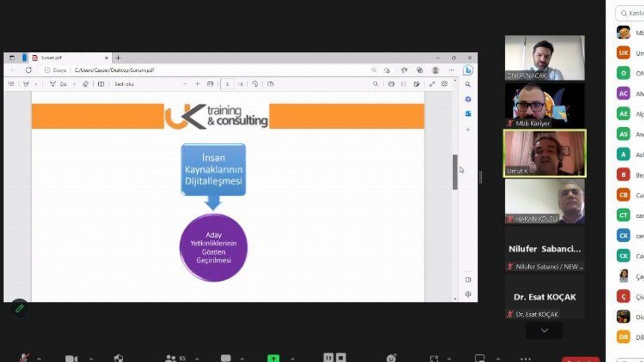This screenshot has height=362, width=644.
Task: Select the Sunum.pdf browser tab
Action: click(70, 58)
